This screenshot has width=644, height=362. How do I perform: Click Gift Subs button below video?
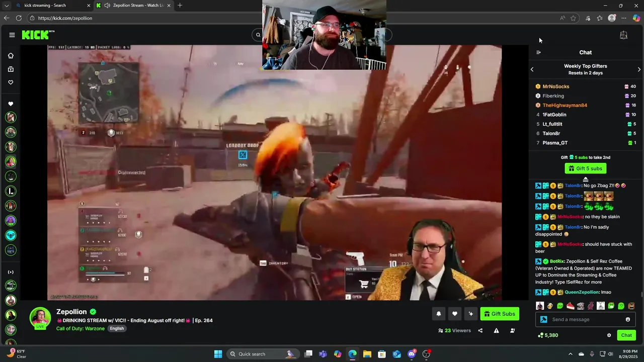coord(500,314)
